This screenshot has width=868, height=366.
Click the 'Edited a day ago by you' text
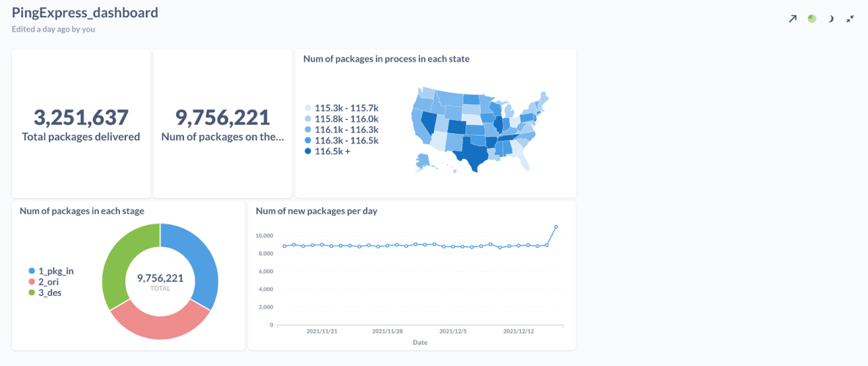pyautogui.click(x=52, y=29)
